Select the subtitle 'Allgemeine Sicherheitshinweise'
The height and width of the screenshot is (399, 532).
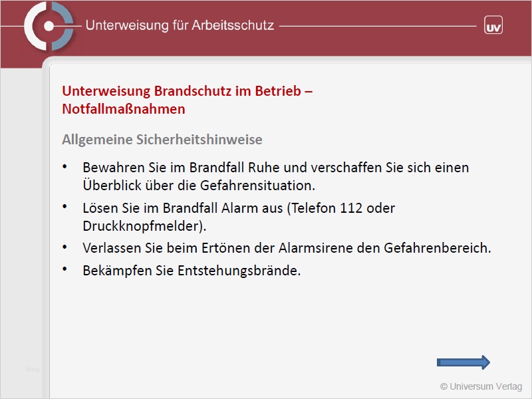point(162,140)
